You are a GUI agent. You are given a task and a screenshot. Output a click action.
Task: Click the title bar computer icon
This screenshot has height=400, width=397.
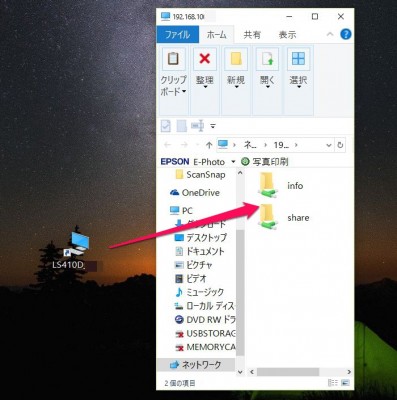point(165,16)
